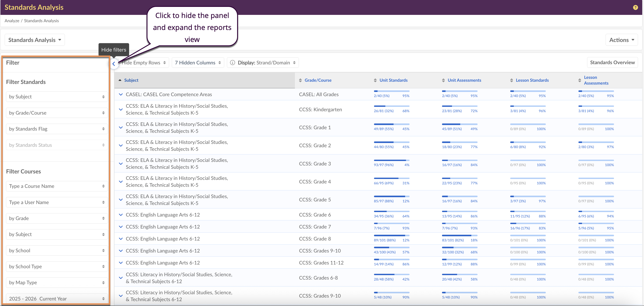Expand the CCSS Grade 8 row
644x306 pixels.
(121, 239)
